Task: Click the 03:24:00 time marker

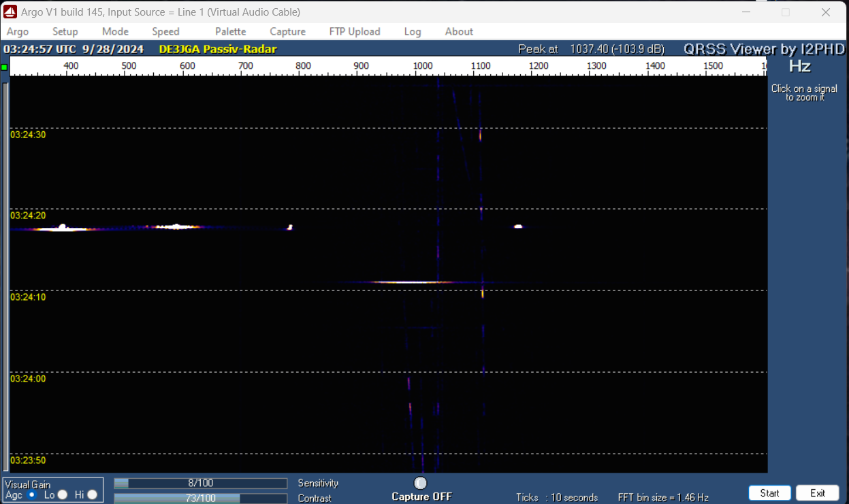Action: 28,378
